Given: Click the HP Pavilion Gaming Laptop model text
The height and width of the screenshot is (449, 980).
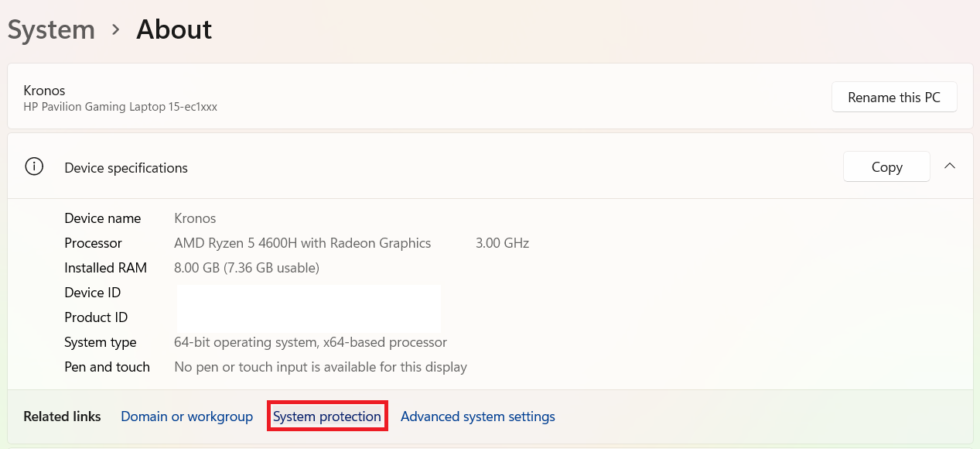Looking at the screenshot, I should (x=120, y=107).
